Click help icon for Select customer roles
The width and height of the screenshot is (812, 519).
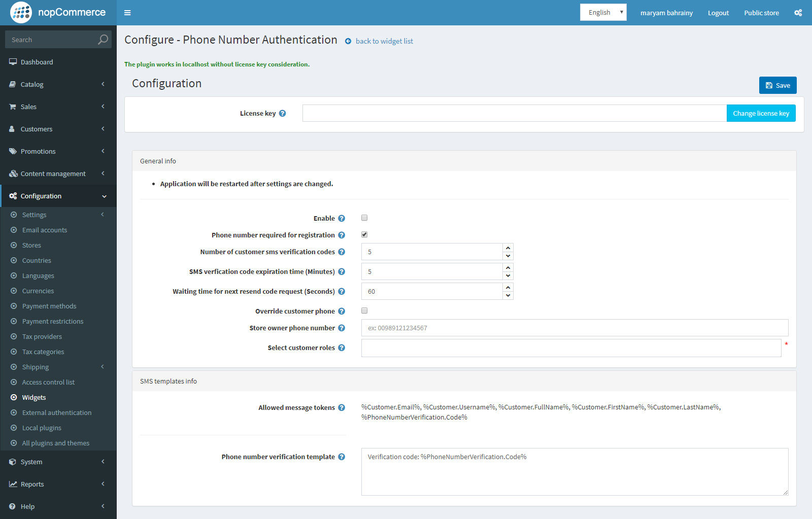pos(342,348)
